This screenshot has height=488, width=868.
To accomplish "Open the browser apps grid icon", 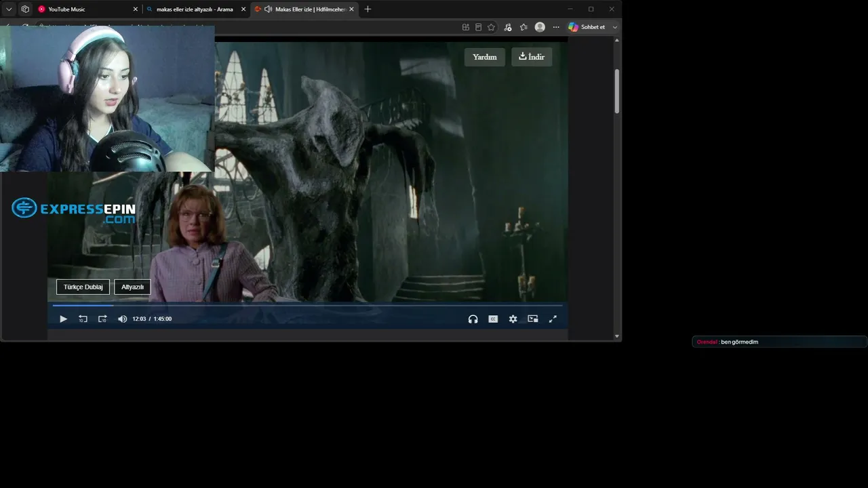I will [x=466, y=27].
